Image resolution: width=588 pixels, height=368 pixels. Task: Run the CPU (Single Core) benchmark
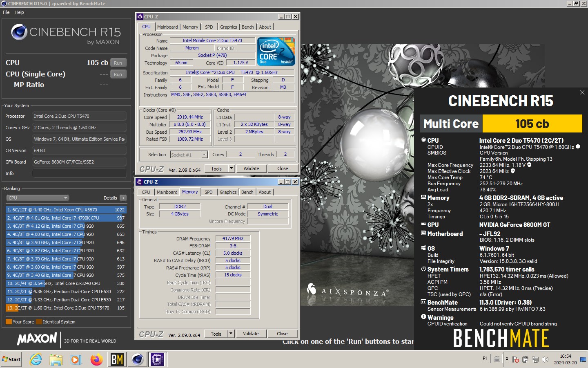[x=118, y=74]
